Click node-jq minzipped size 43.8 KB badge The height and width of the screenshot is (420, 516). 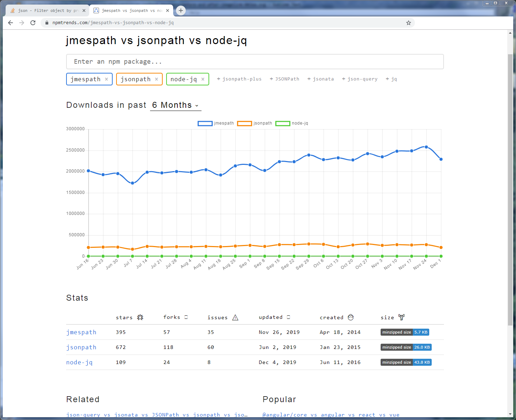[x=406, y=362]
